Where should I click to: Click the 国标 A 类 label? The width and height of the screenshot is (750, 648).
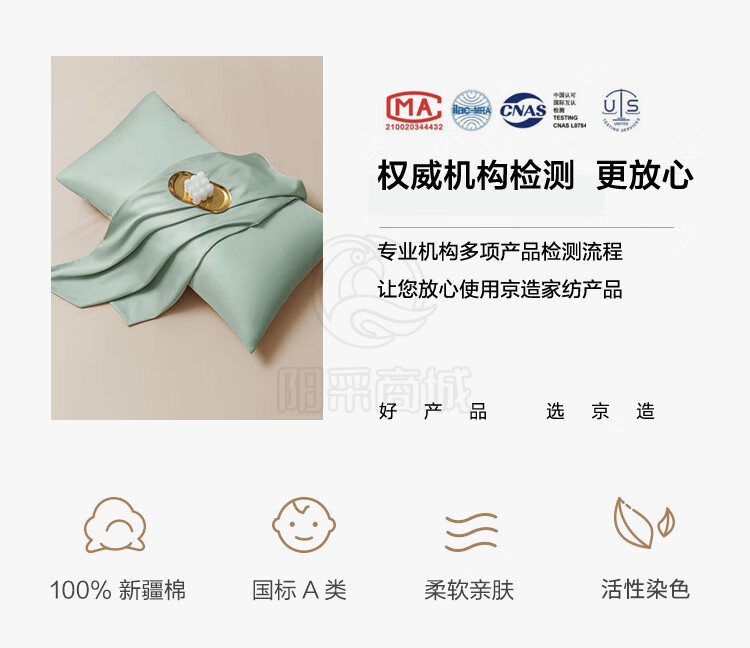[299, 590]
